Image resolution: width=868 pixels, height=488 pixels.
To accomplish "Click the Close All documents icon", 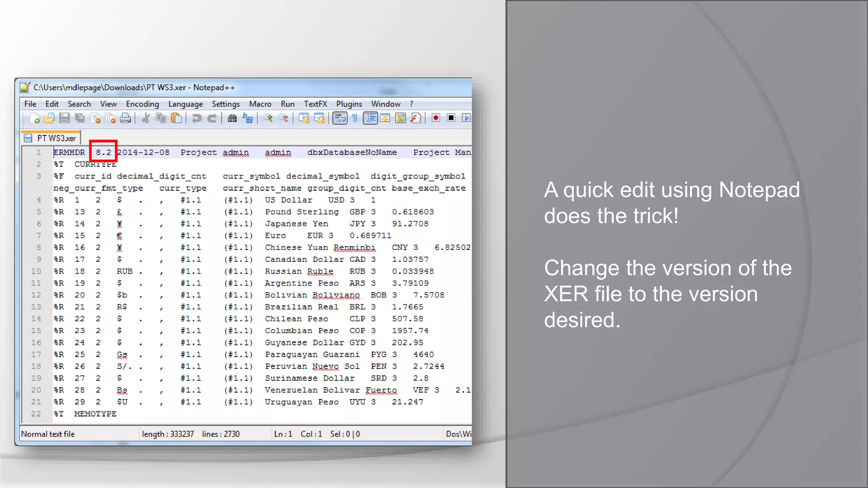I will coord(111,118).
